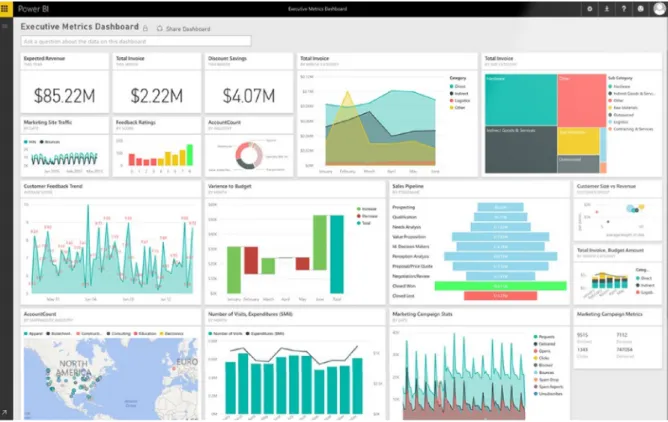This screenshot has width=668, height=422.
Task: Click the AccountCount donut chart
Action: coord(249,155)
